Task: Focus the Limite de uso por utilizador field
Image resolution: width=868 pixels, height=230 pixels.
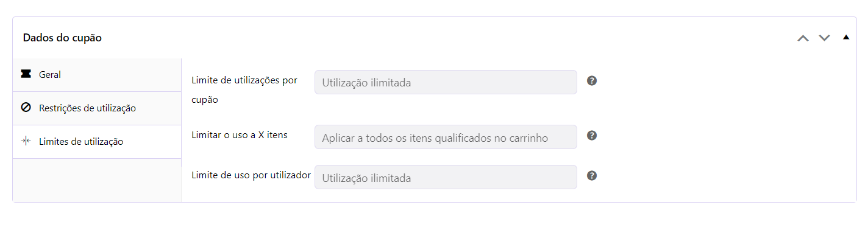Action: coord(446,177)
